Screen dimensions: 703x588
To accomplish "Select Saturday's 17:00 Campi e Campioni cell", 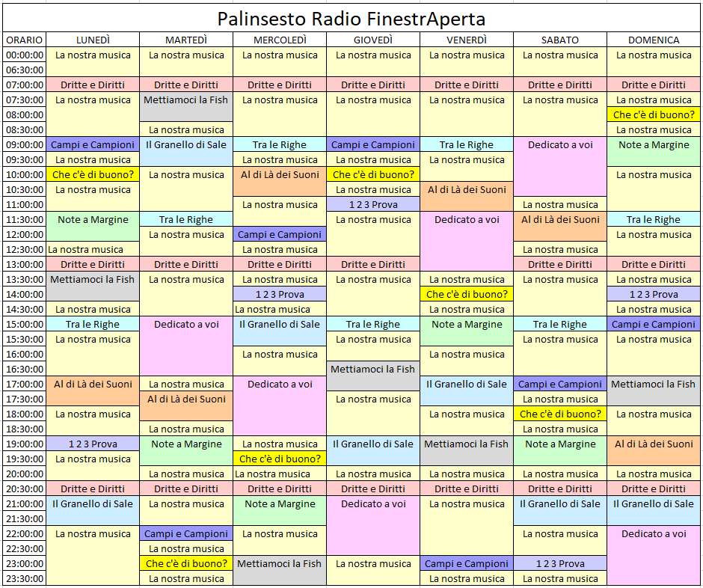I will pyautogui.click(x=560, y=384).
